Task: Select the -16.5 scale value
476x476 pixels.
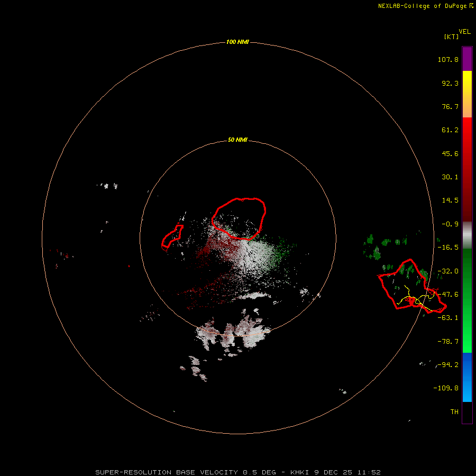Action: [448, 248]
